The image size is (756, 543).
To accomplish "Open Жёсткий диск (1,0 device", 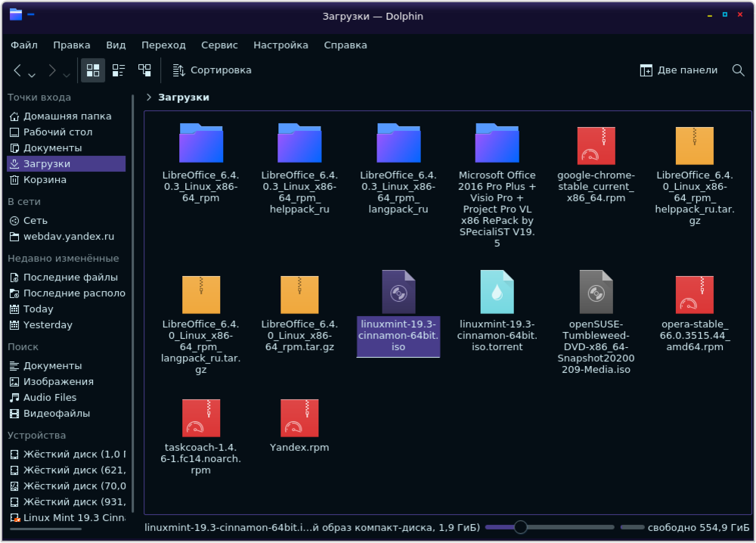I will pyautogui.click(x=67, y=455).
